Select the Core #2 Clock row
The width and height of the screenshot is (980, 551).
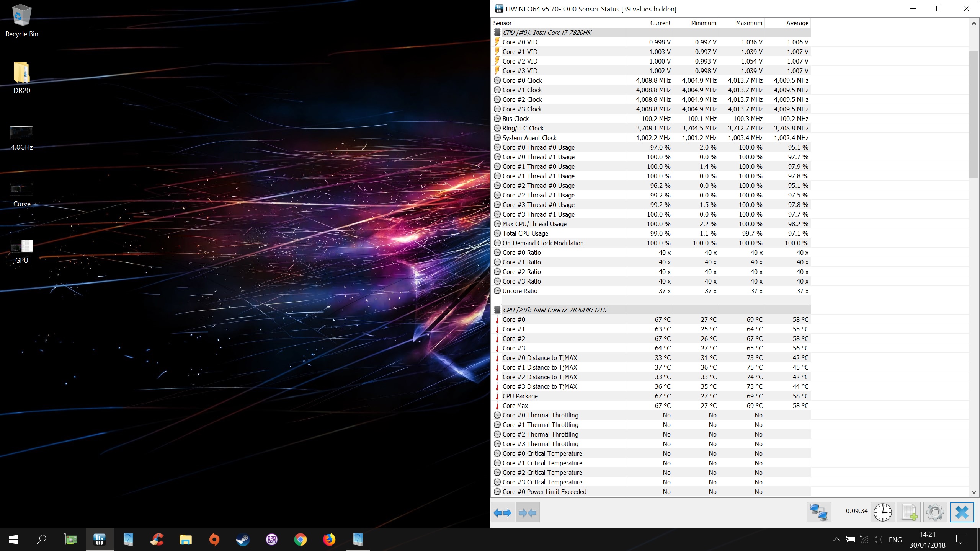(x=651, y=99)
